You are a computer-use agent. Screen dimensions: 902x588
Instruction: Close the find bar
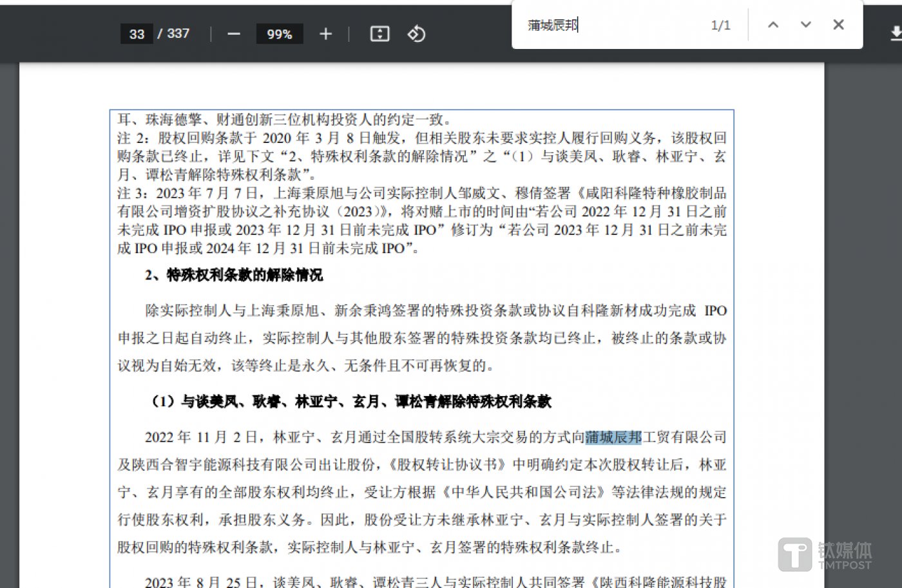838,25
